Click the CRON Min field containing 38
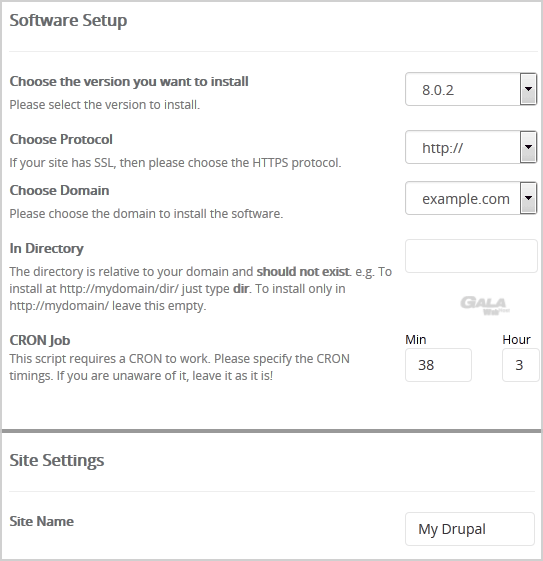The width and height of the screenshot is (543, 561). coord(438,365)
